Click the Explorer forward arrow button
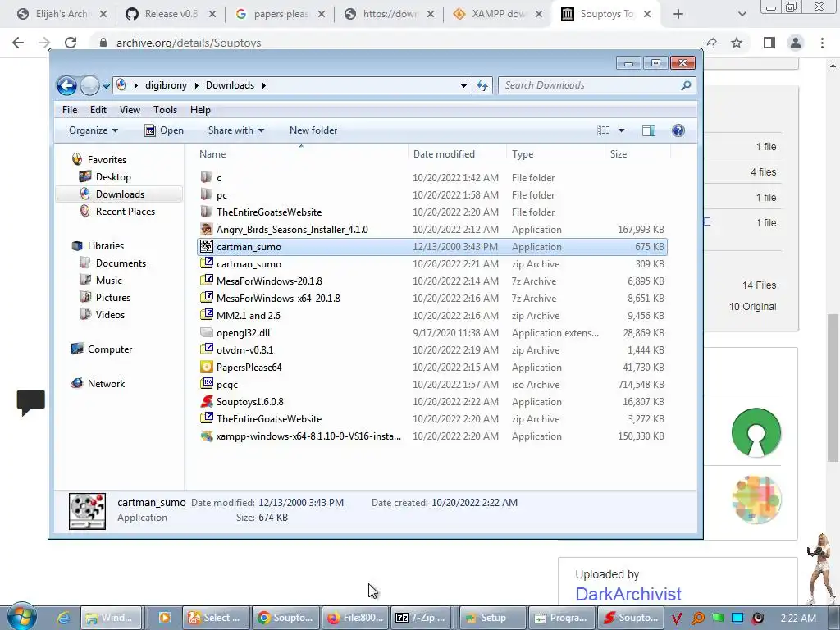The image size is (840, 630). click(x=89, y=85)
